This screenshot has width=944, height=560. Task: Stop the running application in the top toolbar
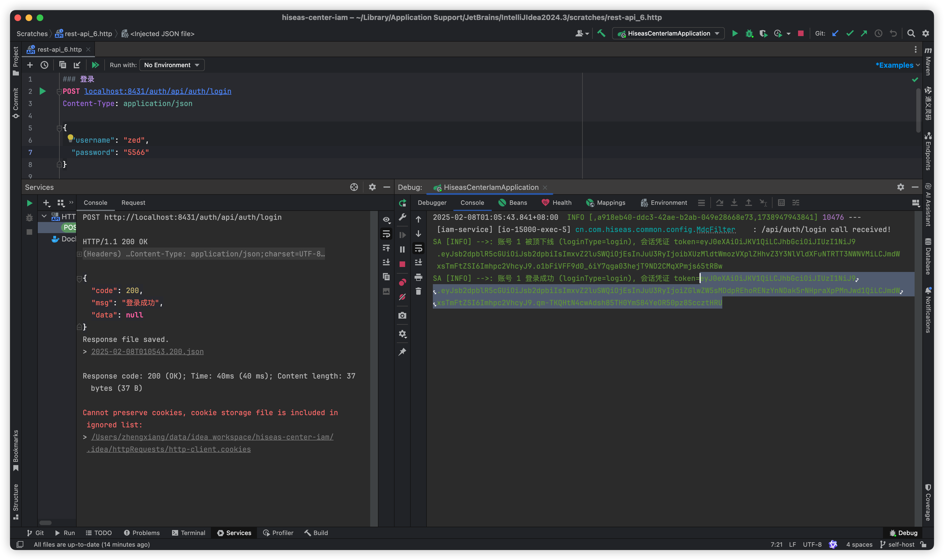(x=801, y=34)
